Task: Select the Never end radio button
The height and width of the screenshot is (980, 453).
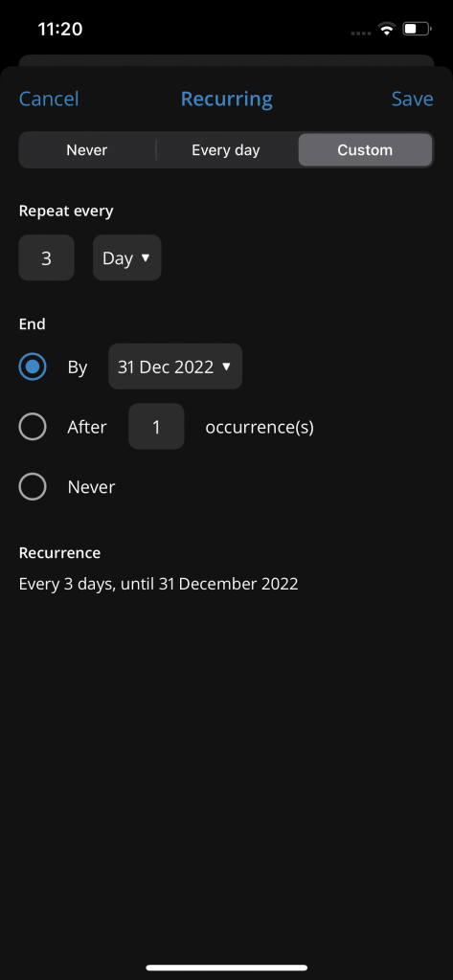Action: (x=33, y=486)
